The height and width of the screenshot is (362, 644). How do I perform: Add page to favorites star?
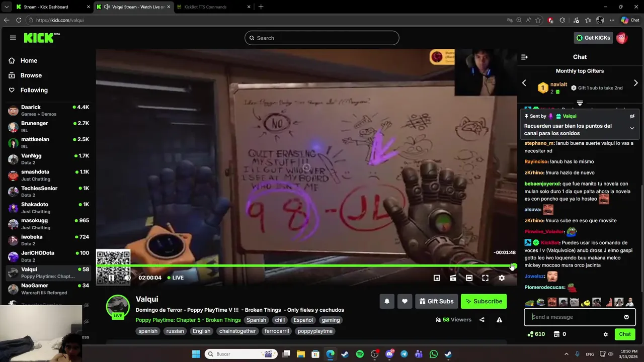tap(538, 20)
